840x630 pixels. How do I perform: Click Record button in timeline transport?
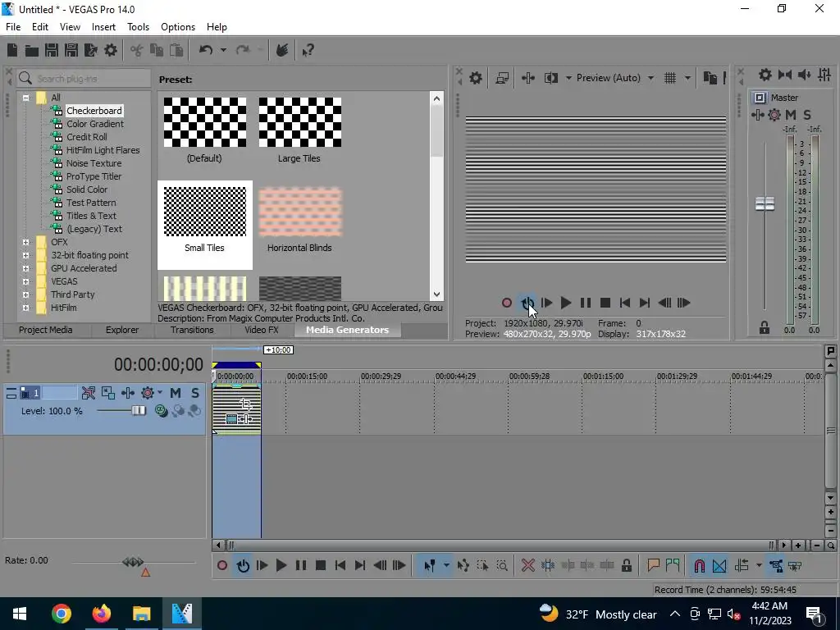pos(222,565)
